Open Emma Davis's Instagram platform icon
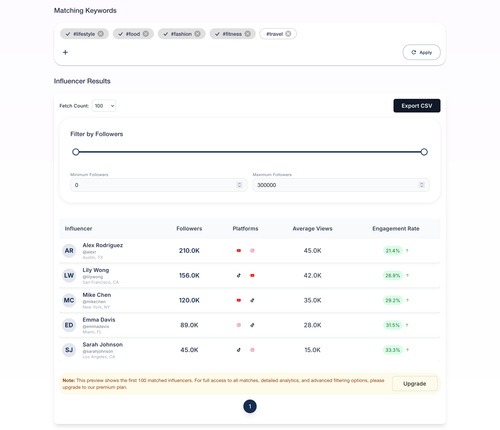 (239, 325)
